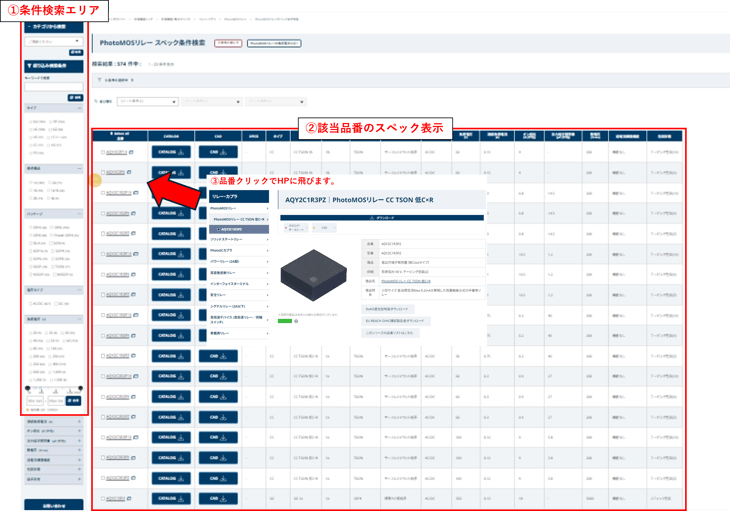Open 車載用リレー in popup side menu
Screen dimensions: 730x511
[x=239, y=333]
